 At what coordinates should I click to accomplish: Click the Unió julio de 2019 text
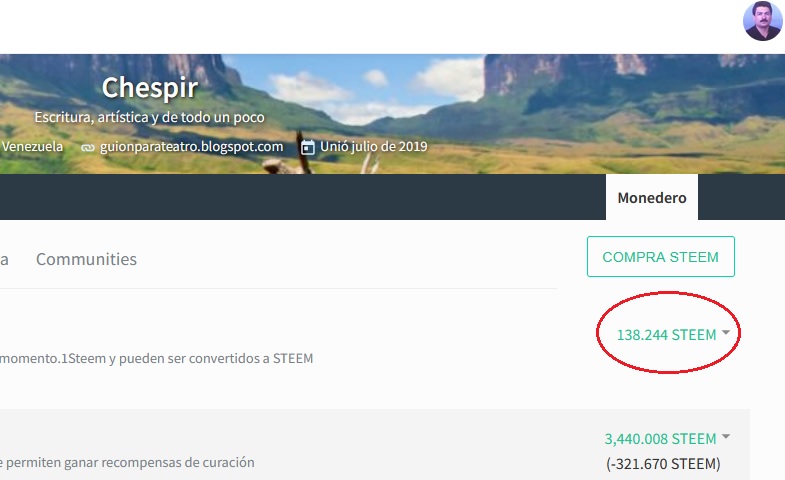(373, 147)
